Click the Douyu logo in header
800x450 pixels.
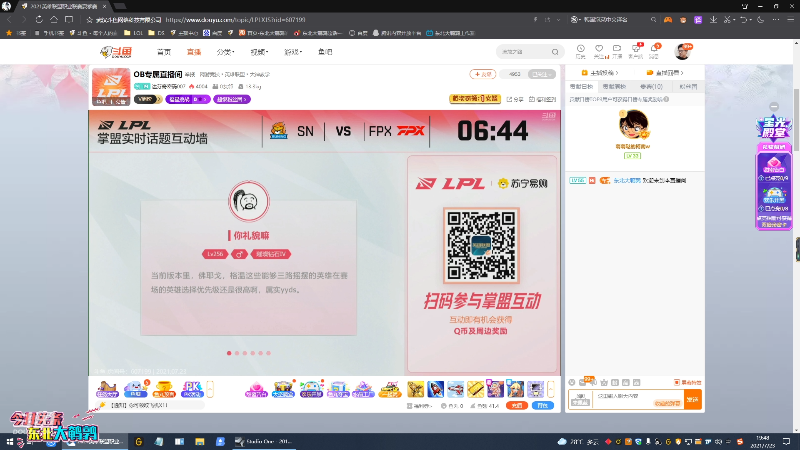click(116, 52)
